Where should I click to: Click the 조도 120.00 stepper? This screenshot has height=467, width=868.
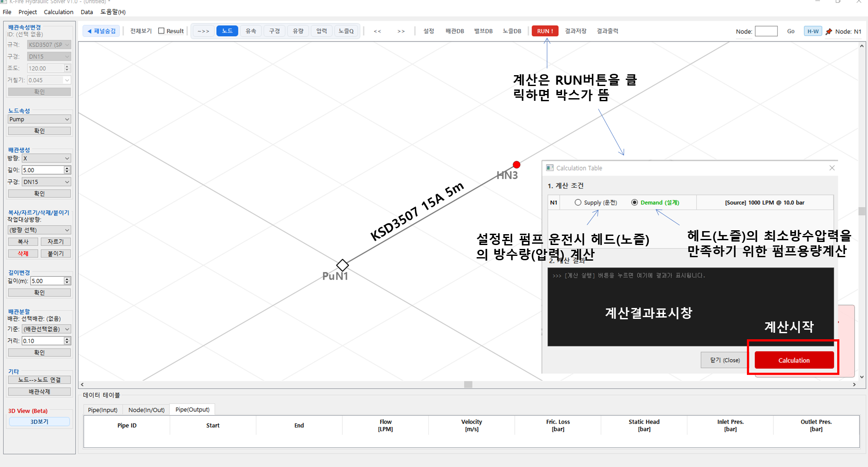tap(67, 68)
